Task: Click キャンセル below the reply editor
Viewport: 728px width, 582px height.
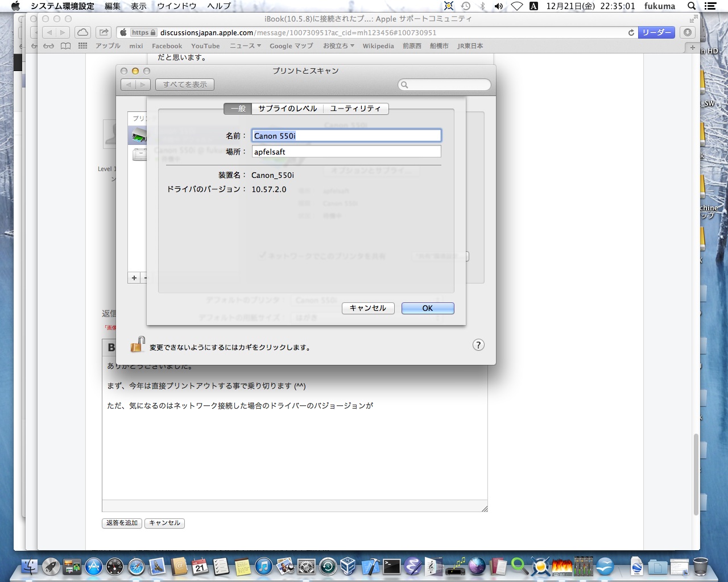Action: tap(165, 523)
